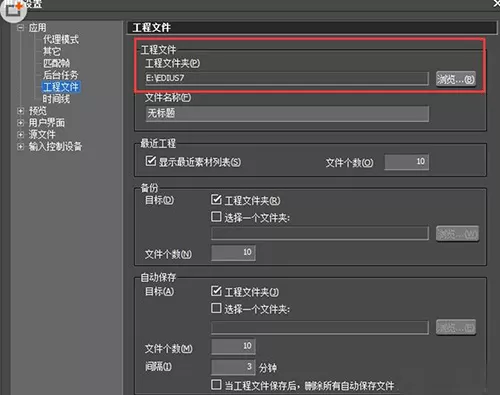Click the 源文件 tree label
500x395 pixels.
pos(42,134)
